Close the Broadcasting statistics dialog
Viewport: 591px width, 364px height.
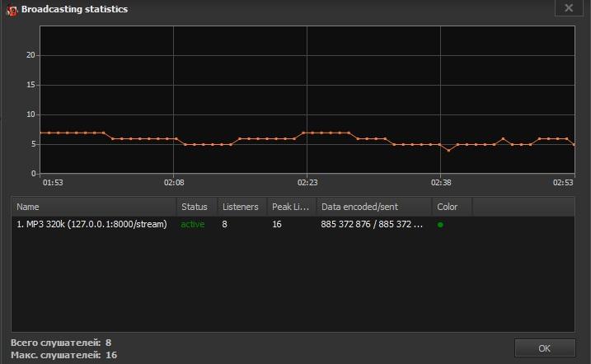click(x=569, y=8)
